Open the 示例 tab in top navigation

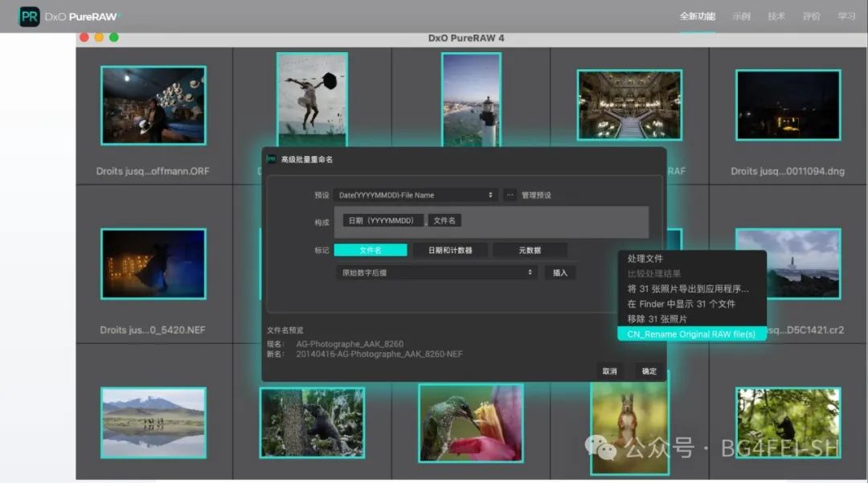coord(741,16)
